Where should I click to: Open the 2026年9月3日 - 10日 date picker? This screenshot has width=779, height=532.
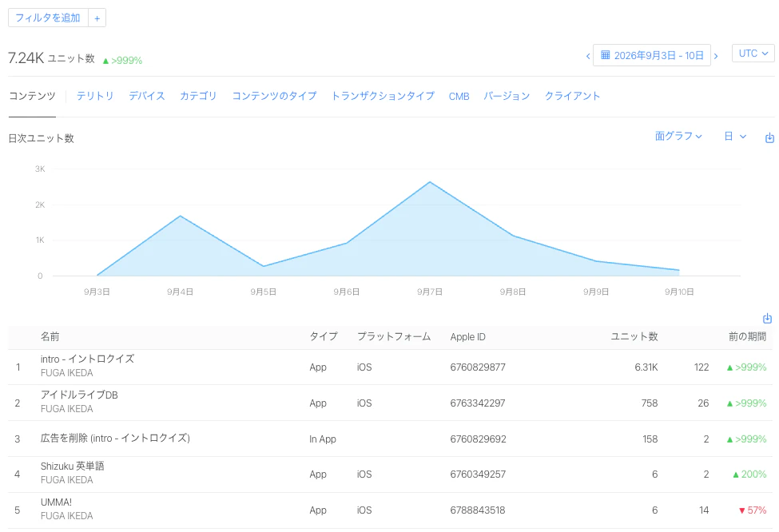coord(651,55)
